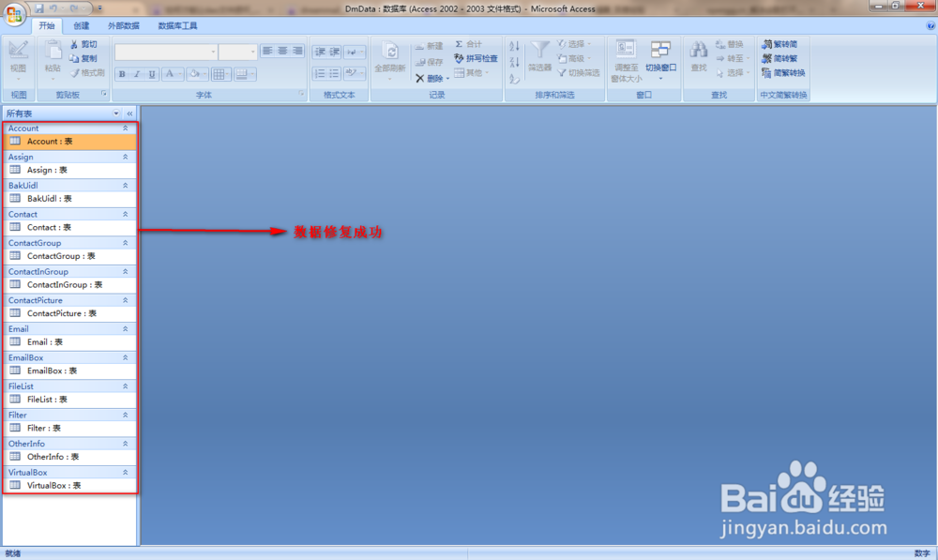Switch to 外部数据 ribbon tab
Image resolution: width=938 pixels, height=560 pixels.
tap(124, 25)
